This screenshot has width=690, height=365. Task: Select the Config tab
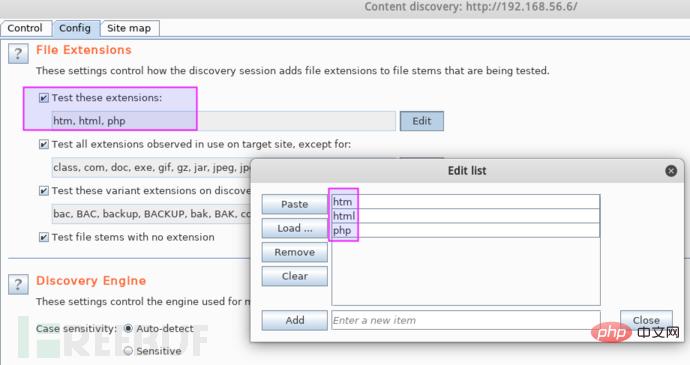click(75, 28)
